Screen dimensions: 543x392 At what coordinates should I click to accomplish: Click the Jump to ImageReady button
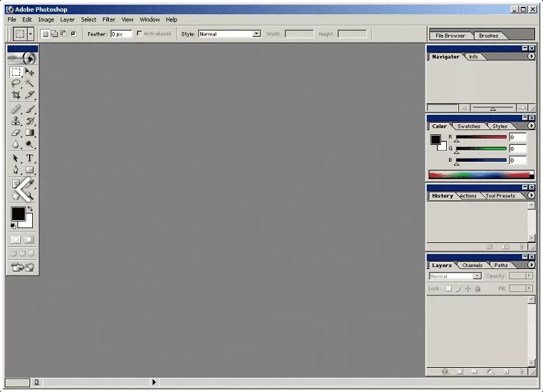tap(22, 267)
